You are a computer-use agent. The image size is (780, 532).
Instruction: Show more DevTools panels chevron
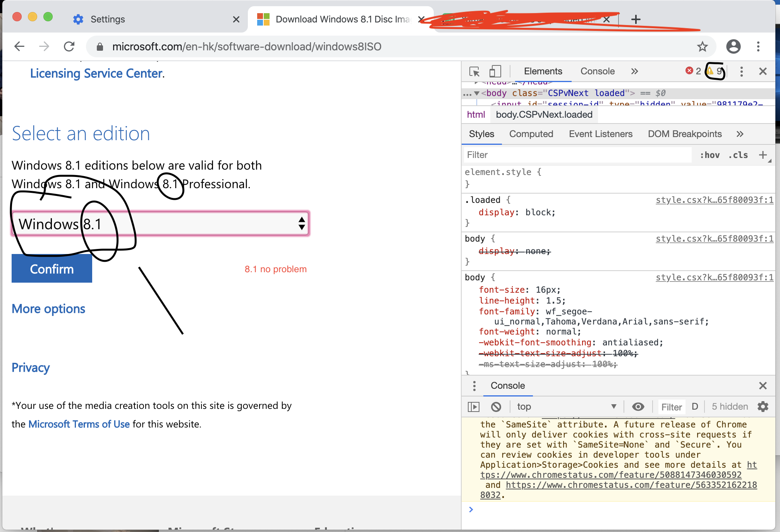click(x=634, y=71)
